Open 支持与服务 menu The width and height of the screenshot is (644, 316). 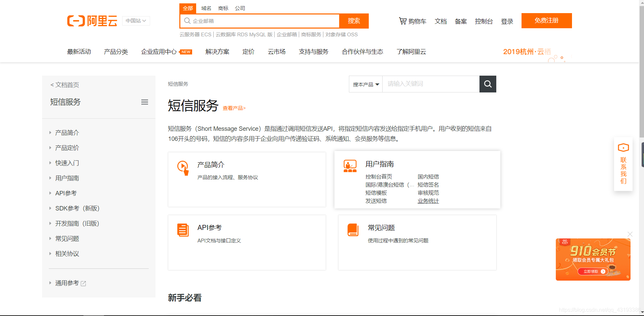point(314,52)
